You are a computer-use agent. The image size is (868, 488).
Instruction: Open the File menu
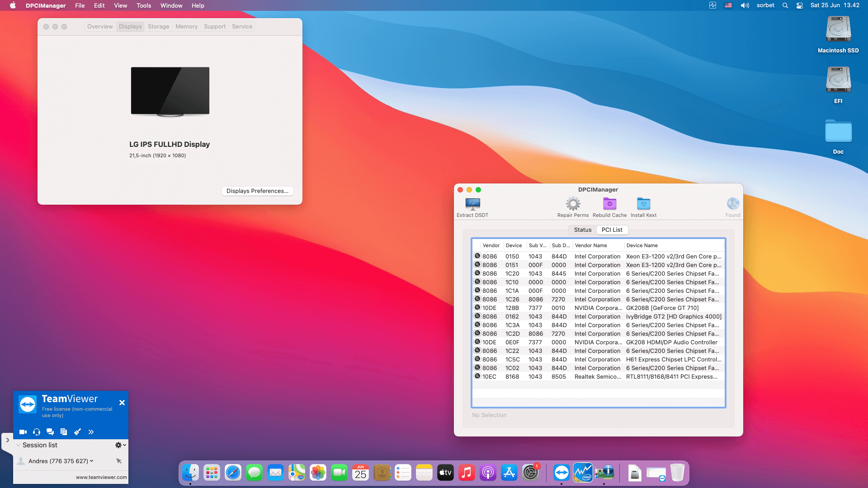click(80, 5)
